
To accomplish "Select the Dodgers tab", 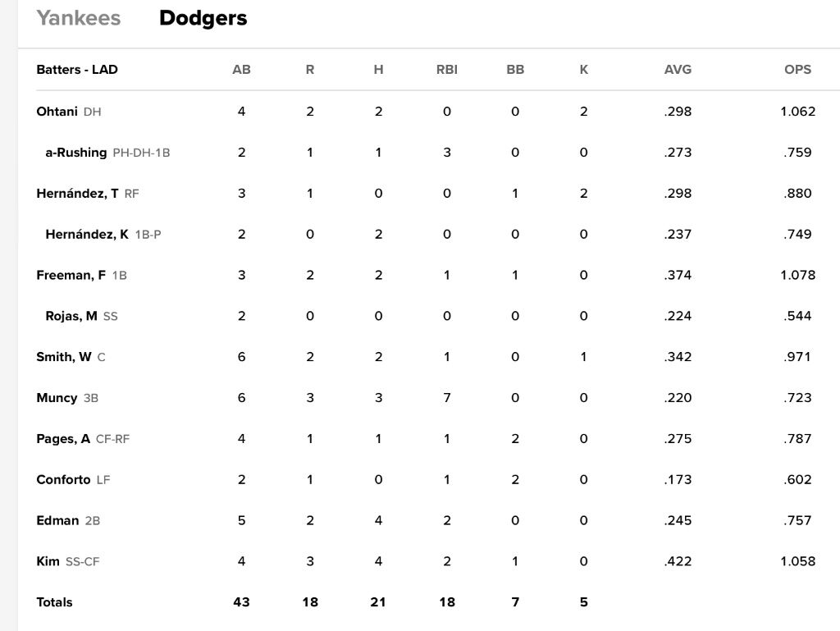I will pyautogui.click(x=203, y=18).
